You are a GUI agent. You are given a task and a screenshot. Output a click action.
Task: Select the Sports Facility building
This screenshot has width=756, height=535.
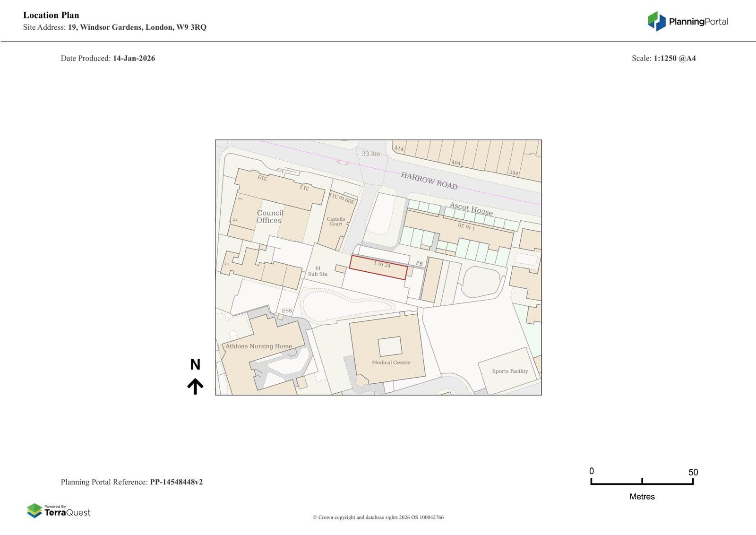pyautogui.click(x=509, y=371)
